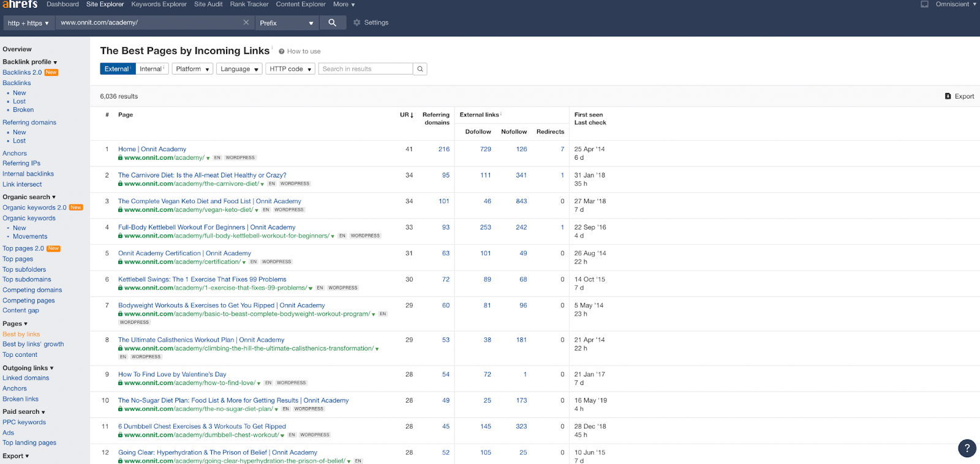The height and width of the screenshot is (464, 980).
Task: Go to Rank Tracker in navigation
Action: pyautogui.click(x=249, y=4)
